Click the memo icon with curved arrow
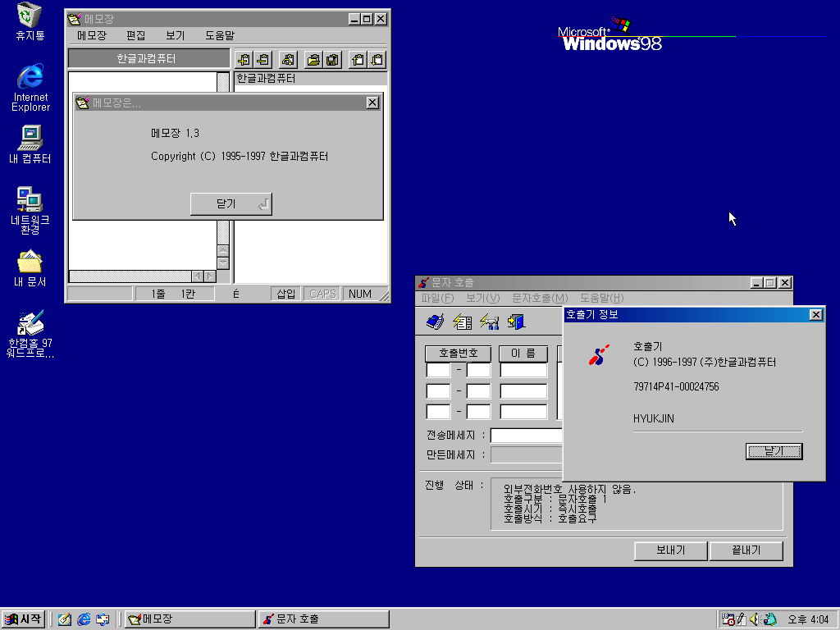840x630 pixels. point(288,59)
